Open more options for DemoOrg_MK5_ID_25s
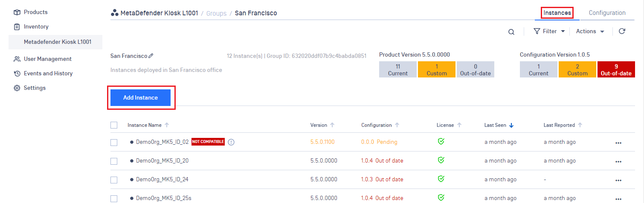This screenshot has width=644, height=203. point(618,199)
